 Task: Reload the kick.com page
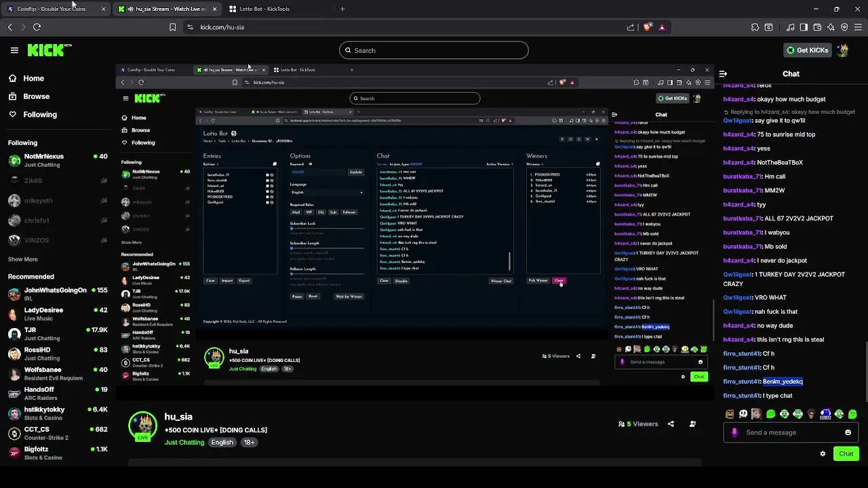click(37, 27)
